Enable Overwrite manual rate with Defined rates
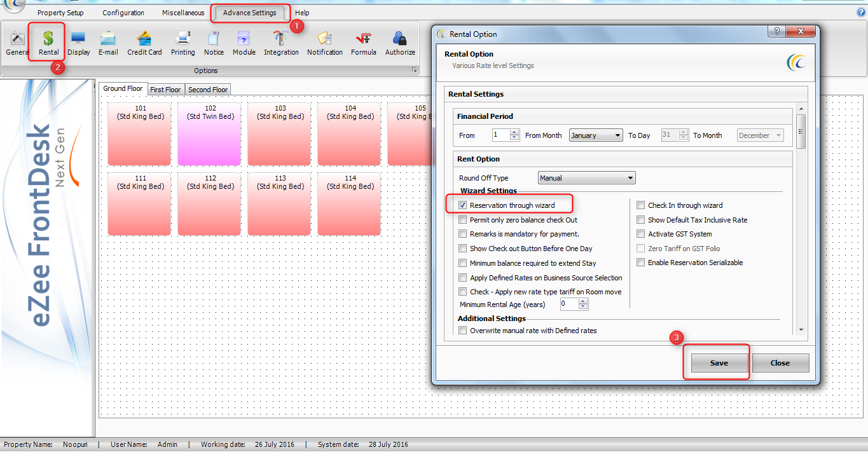 pos(463,331)
